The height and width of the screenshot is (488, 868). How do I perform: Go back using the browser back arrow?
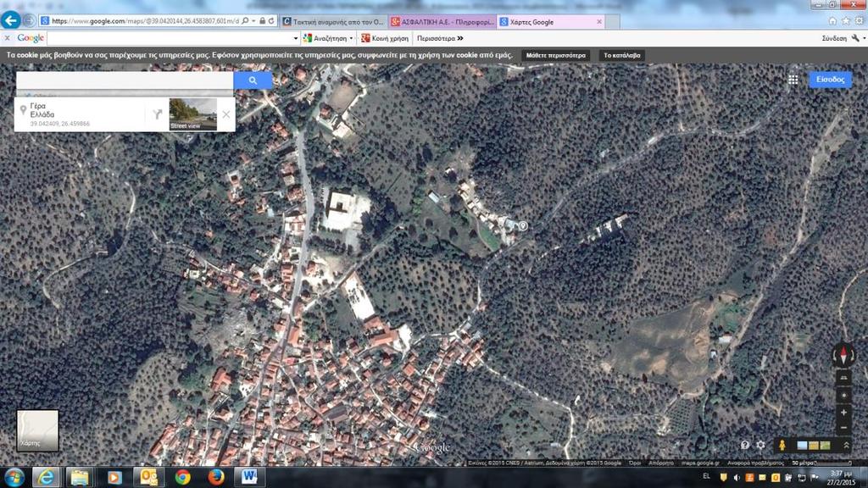pos(10,20)
